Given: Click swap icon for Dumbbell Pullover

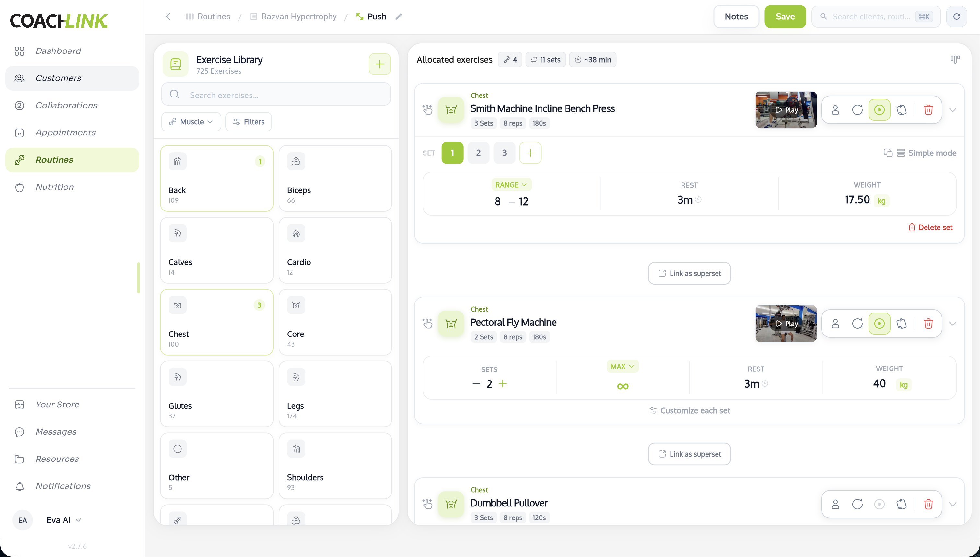Looking at the screenshot, I should [857, 504].
